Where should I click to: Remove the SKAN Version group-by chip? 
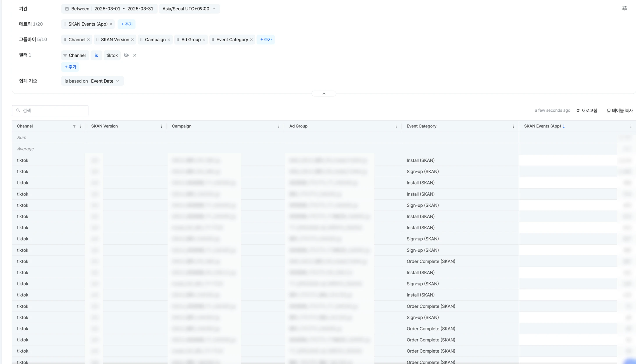(132, 39)
